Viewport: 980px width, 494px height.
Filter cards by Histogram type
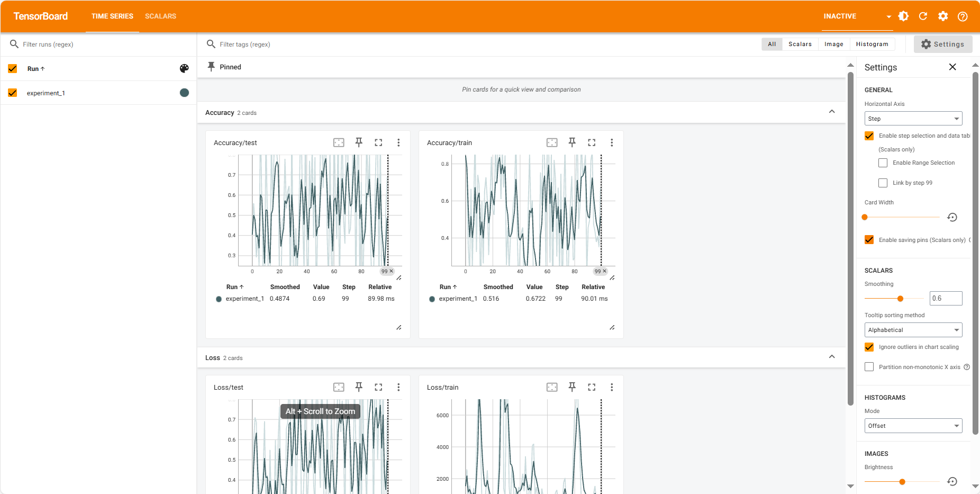(872, 44)
